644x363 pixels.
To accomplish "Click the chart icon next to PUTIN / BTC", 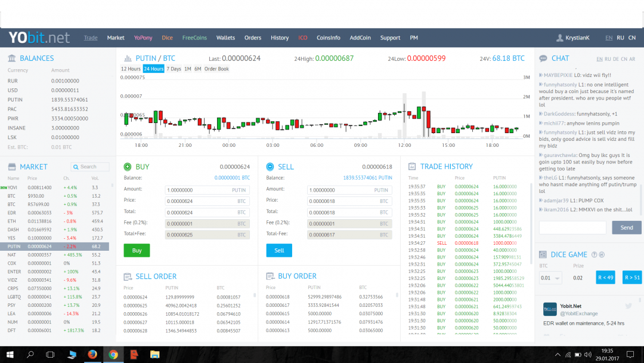I will pyautogui.click(x=127, y=59).
